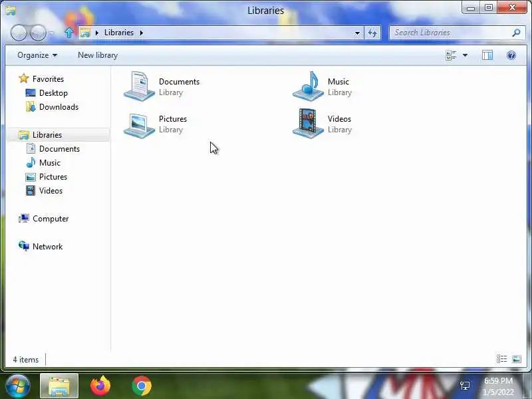
Task: Open the Help question mark button
Action: [x=511, y=55]
